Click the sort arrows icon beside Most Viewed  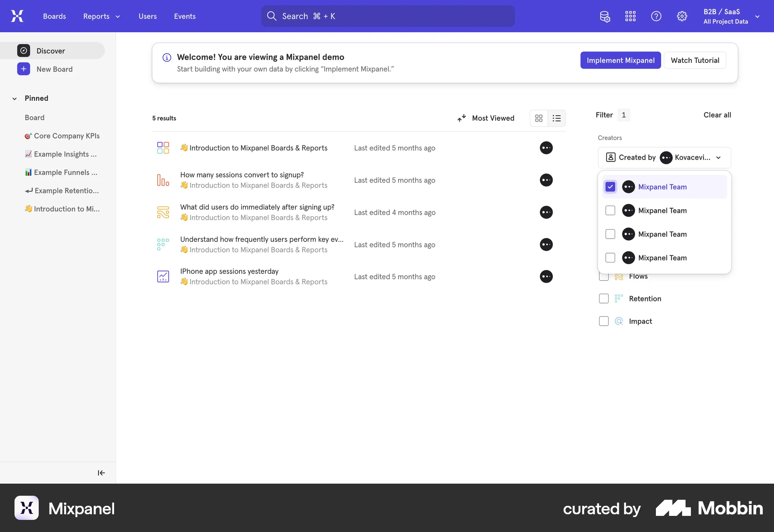(462, 118)
